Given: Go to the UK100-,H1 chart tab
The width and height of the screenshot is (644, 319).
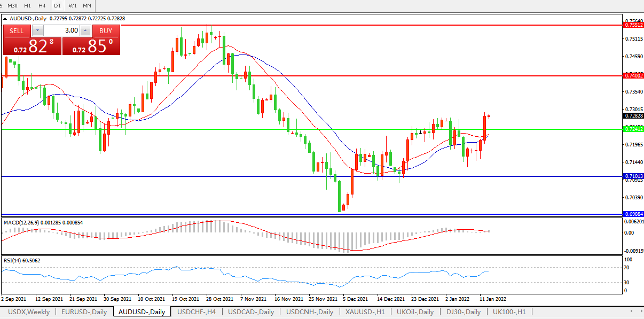Looking at the screenshot, I should coord(509,312).
